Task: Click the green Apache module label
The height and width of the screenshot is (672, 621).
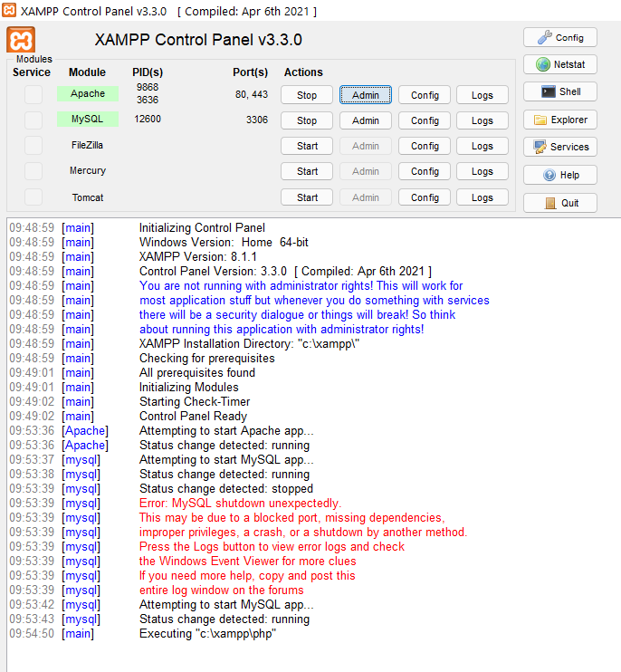Action: (88, 93)
